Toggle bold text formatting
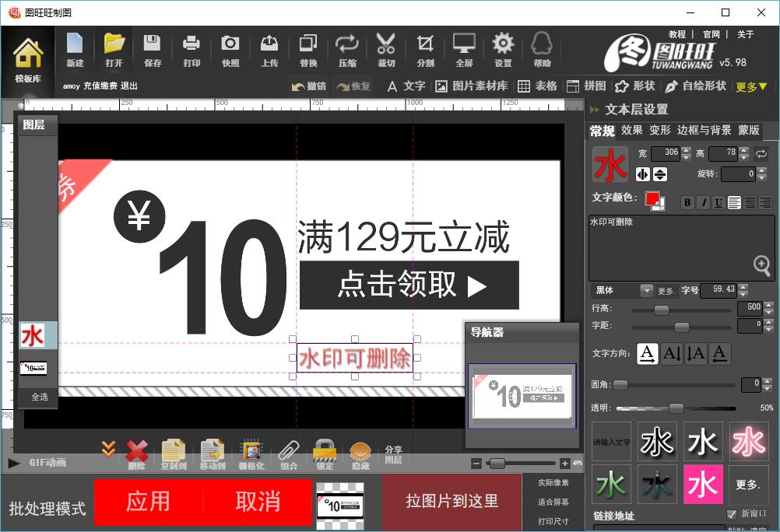This screenshot has width=780, height=532. click(687, 202)
